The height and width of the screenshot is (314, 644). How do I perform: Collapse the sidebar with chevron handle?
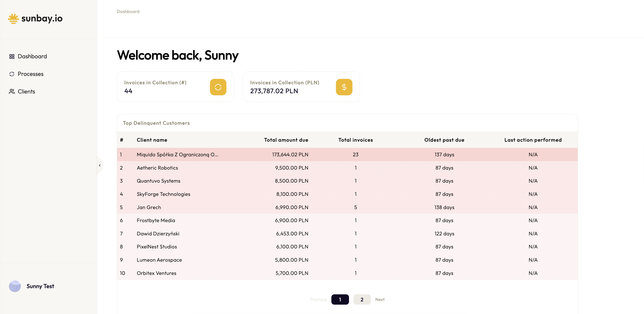100,165
